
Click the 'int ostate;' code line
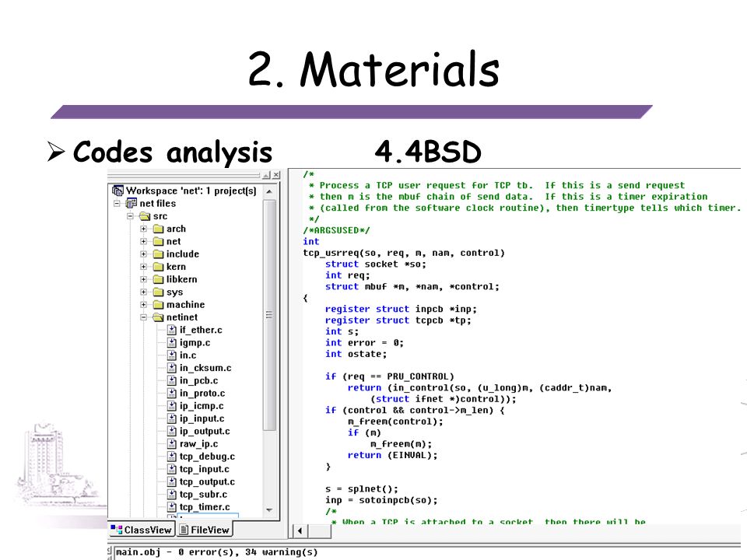pyautogui.click(x=356, y=354)
